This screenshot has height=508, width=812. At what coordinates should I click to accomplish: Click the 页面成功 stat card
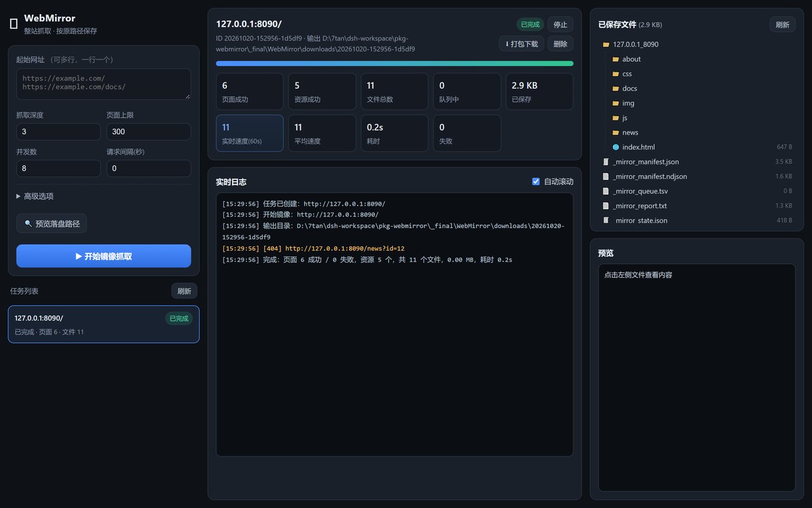[249, 91]
